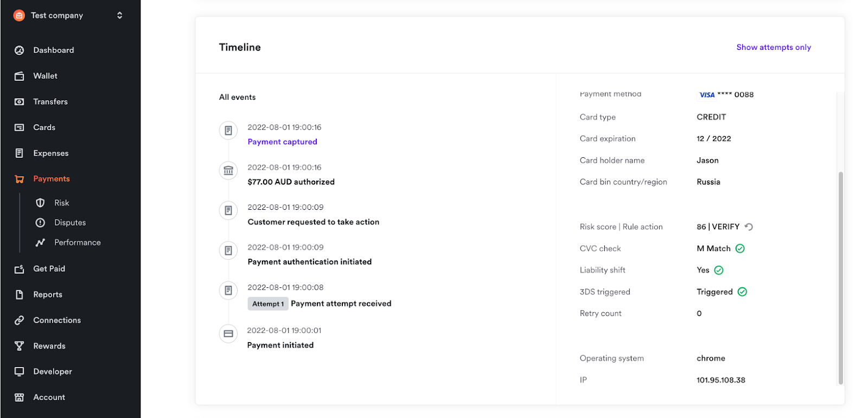Screen dimensions: 868x418
Task: Click the refresh icon beside risk score
Action: point(749,227)
